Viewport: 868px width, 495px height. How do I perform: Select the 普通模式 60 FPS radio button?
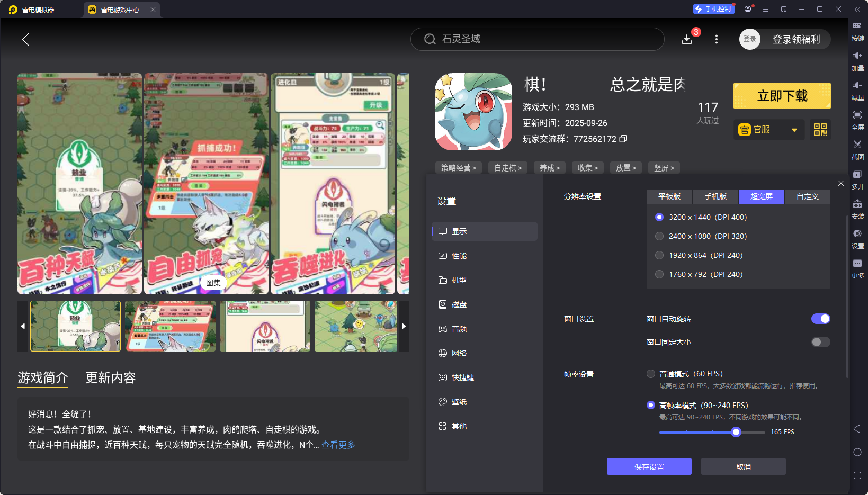[651, 373]
